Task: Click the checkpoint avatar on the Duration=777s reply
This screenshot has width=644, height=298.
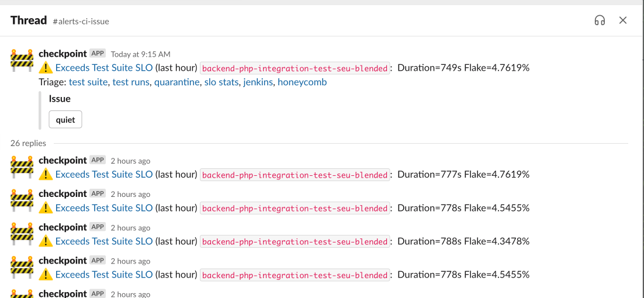Action: [x=22, y=168]
